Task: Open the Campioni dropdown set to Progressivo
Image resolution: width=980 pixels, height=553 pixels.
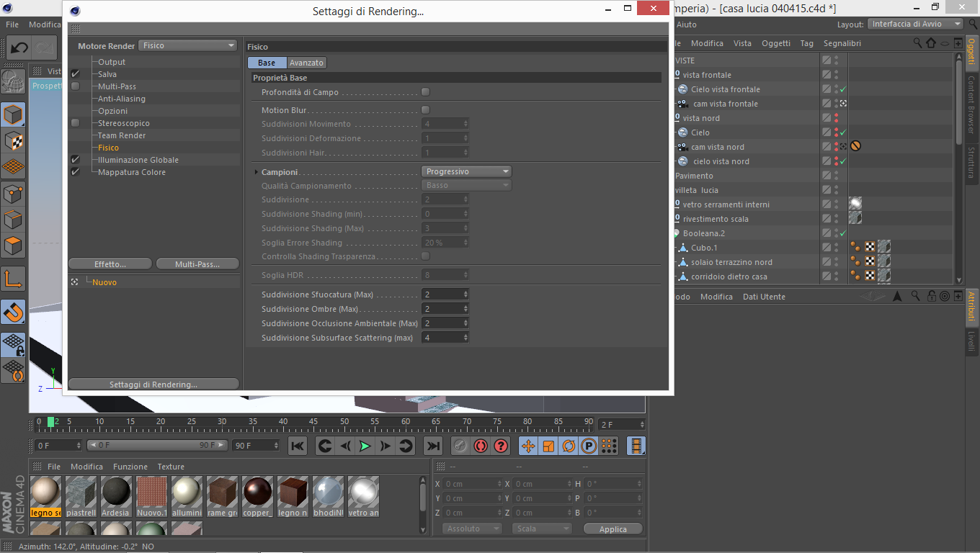Action: click(466, 171)
